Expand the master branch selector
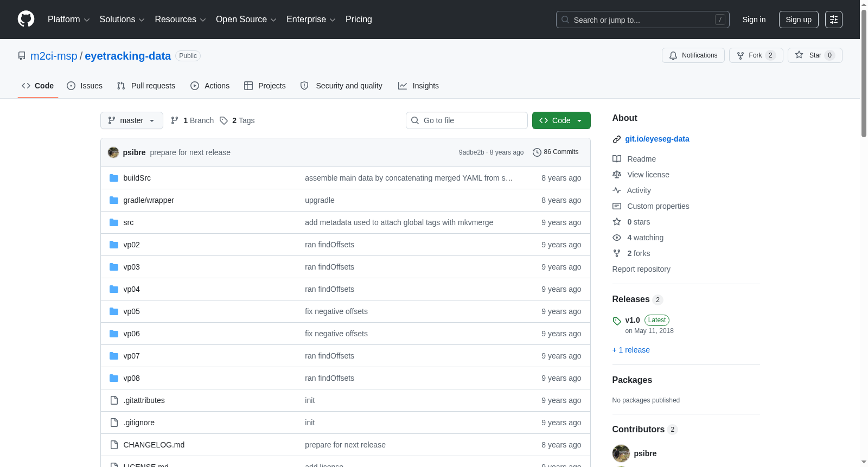This screenshot has width=868, height=467. [x=132, y=120]
